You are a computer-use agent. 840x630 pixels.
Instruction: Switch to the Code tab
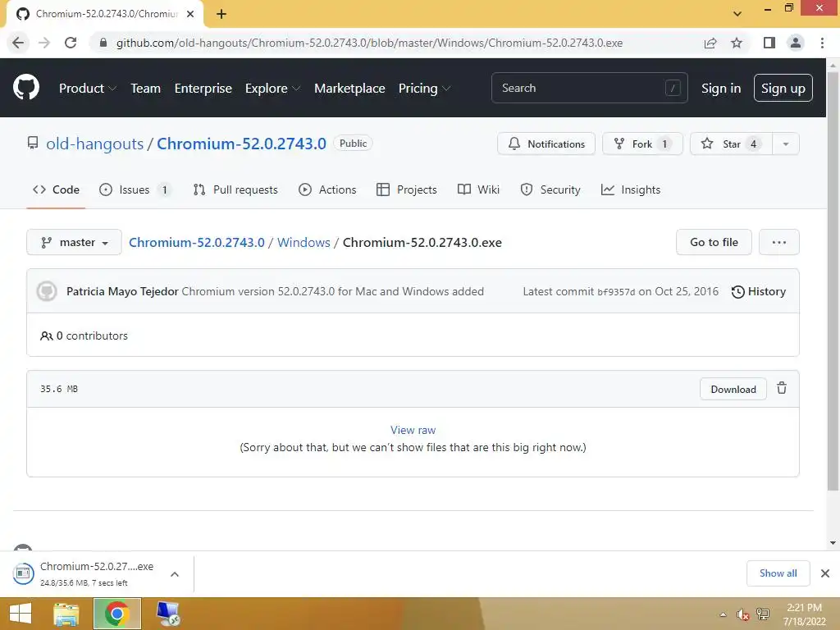click(56, 189)
